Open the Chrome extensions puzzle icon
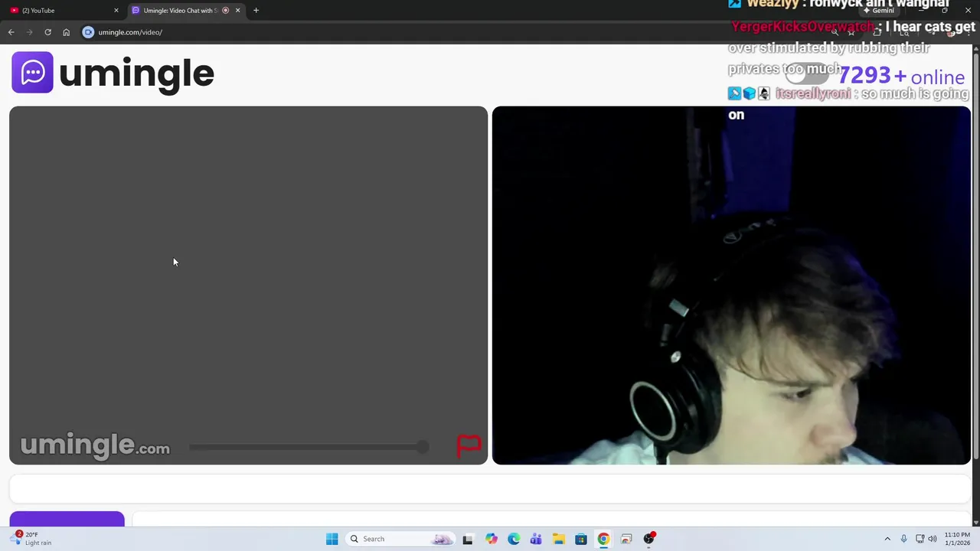 (x=877, y=32)
